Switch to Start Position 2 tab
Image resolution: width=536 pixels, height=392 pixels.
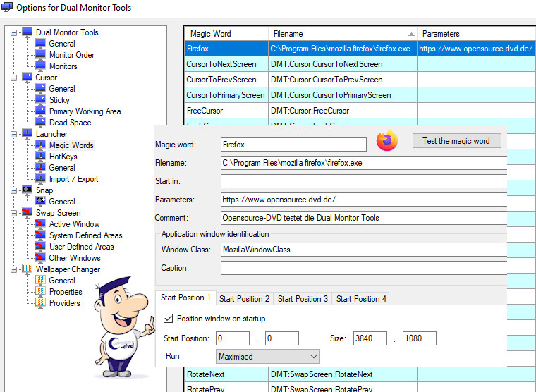(x=244, y=299)
